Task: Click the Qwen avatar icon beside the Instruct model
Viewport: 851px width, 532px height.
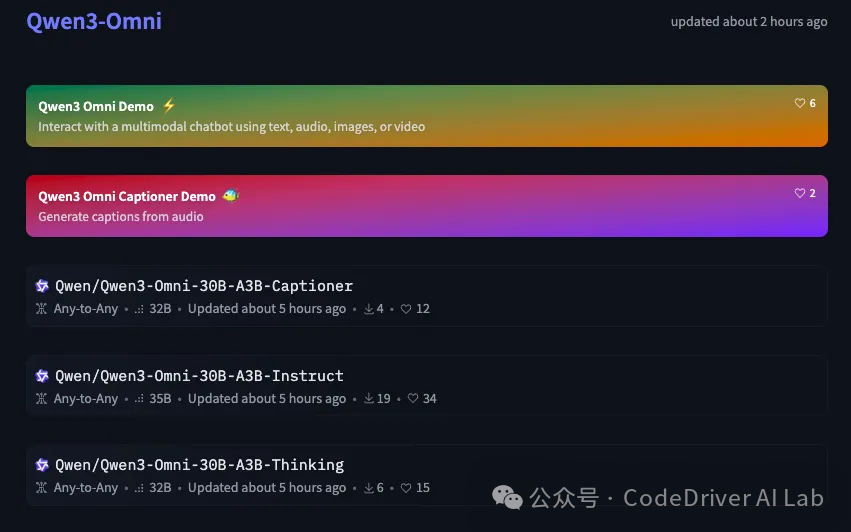Action: pos(42,376)
